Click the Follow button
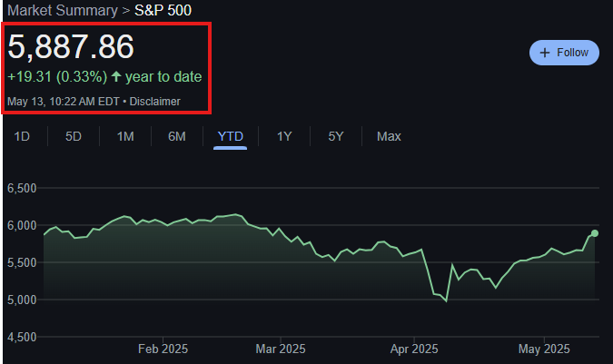Viewport: 613px width, 364px height. [x=564, y=53]
